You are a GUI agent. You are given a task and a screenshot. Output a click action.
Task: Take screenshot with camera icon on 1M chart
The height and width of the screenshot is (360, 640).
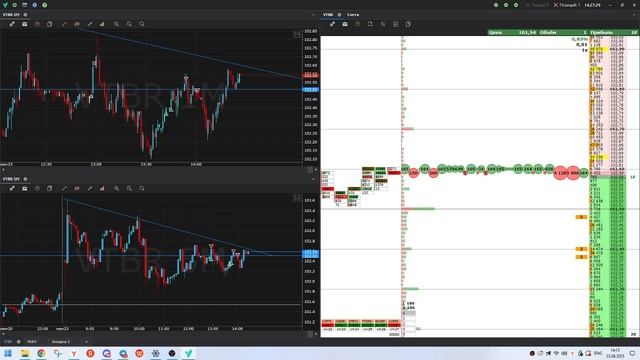[x=24, y=24]
